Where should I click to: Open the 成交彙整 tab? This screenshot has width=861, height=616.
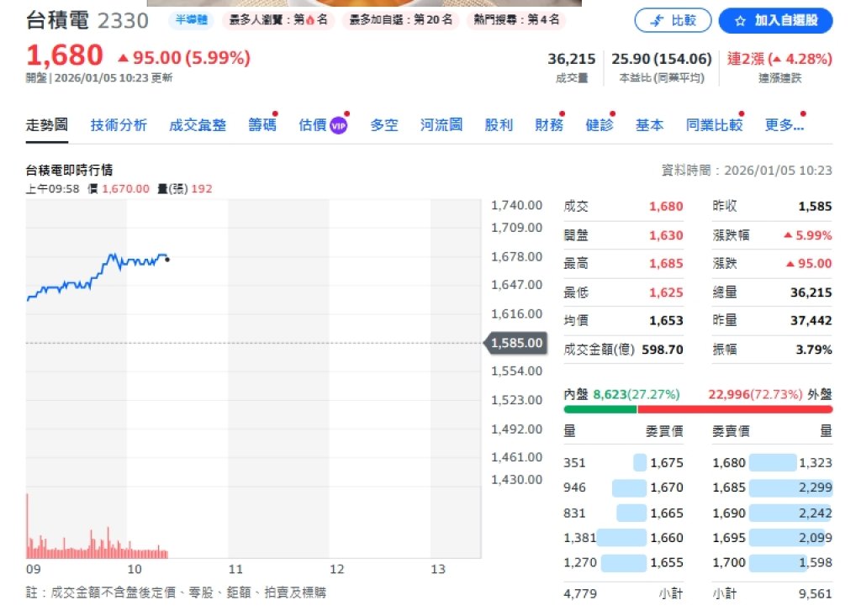(x=198, y=125)
